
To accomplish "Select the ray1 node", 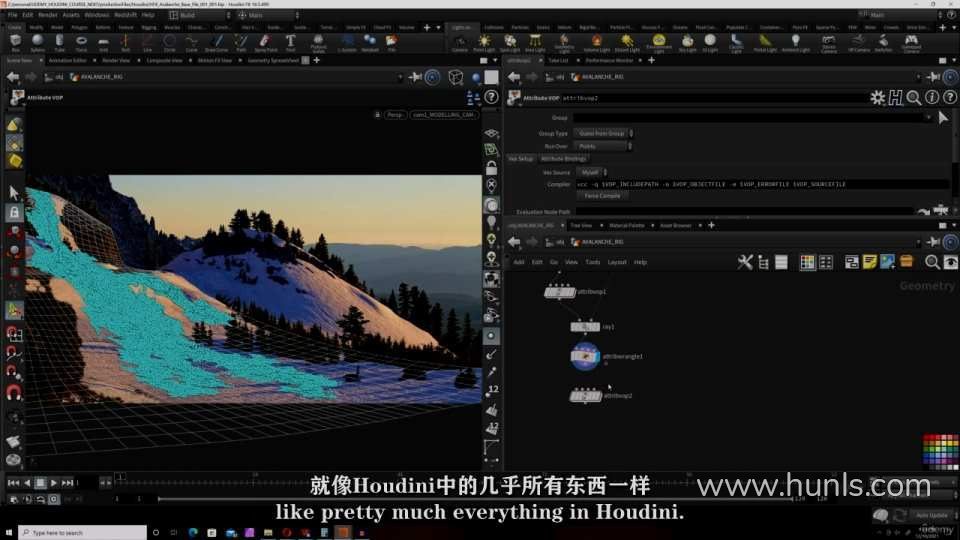I will coord(585,327).
